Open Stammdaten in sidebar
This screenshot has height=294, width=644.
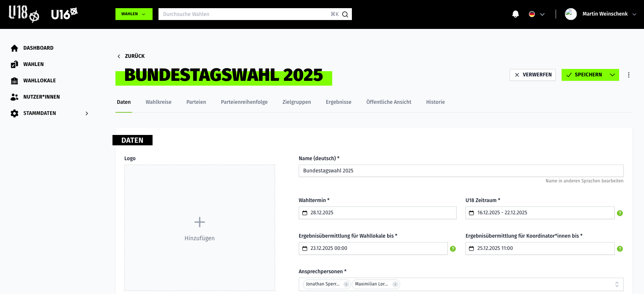coord(40,113)
